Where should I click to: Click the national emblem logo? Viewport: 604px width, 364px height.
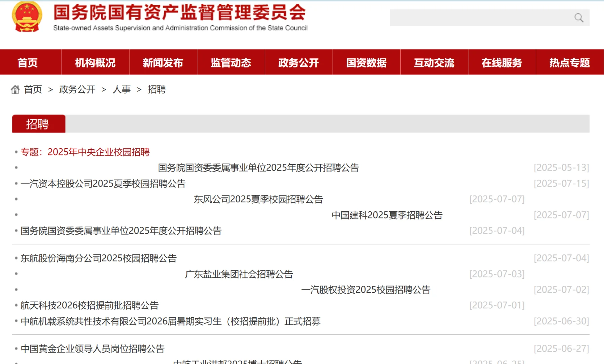coord(27,17)
